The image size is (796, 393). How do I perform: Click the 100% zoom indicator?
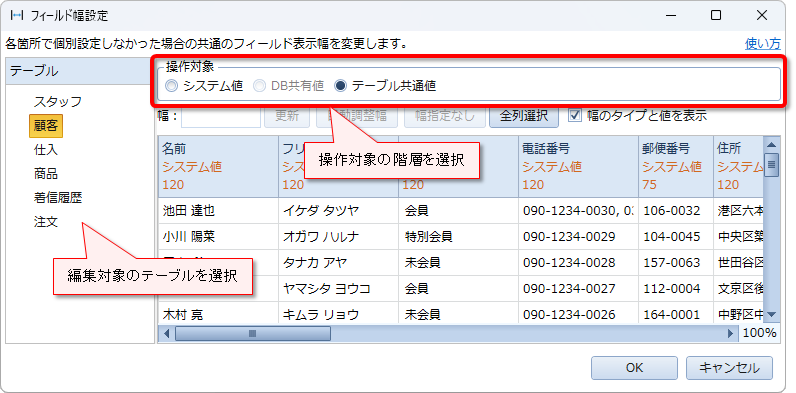coord(760,334)
